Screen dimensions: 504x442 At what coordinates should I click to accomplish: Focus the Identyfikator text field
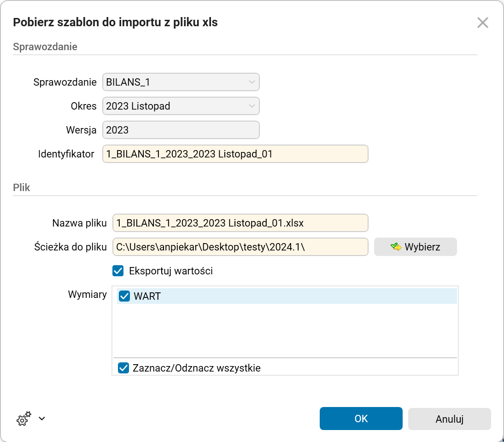tap(235, 154)
